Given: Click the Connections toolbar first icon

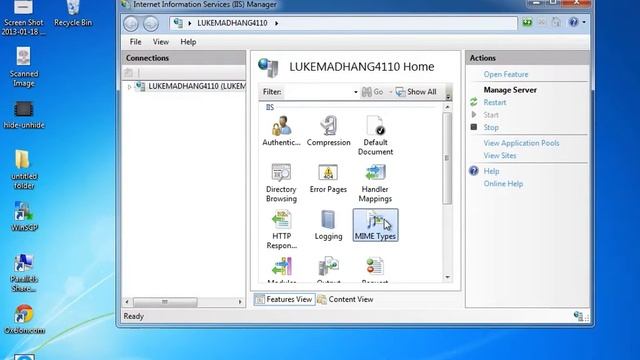Looking at the screenshot, I should [129, 73].
